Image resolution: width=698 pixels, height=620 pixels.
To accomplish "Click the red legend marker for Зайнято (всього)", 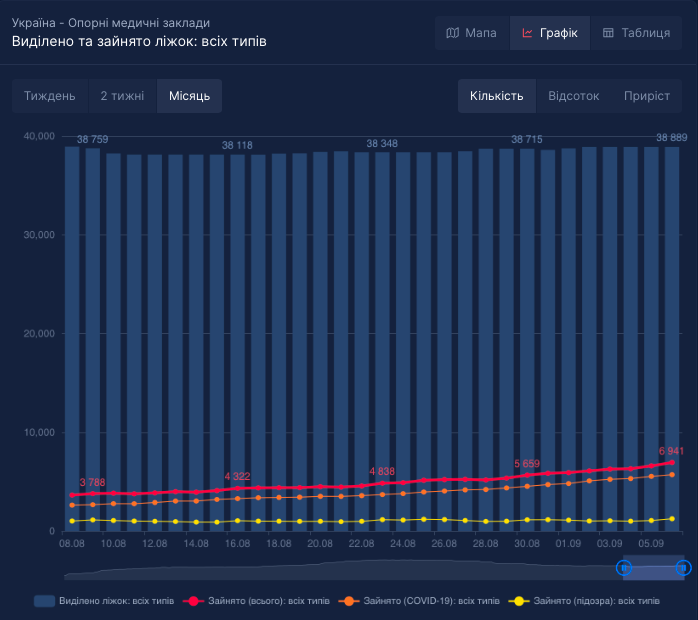I will [193, 601].
